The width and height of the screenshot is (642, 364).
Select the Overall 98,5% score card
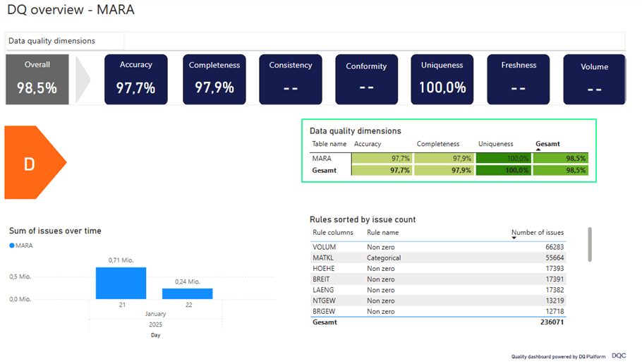(37, 79)
